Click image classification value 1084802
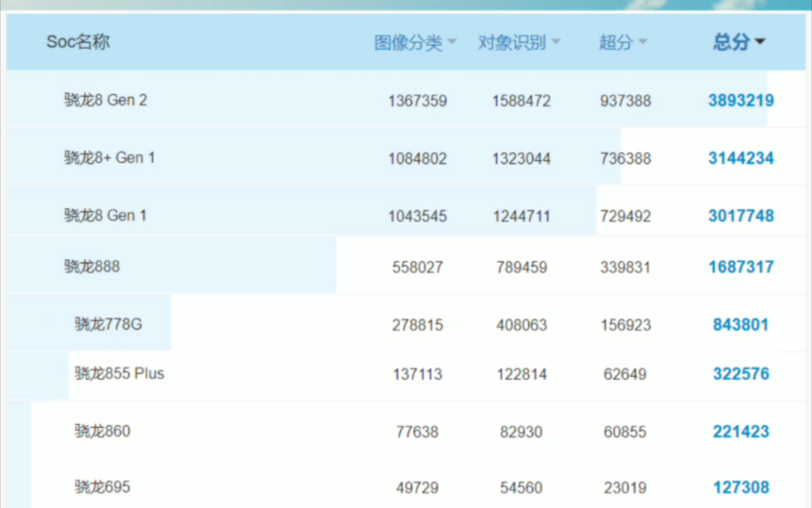The image size is (812, 508). pos(417,159)
